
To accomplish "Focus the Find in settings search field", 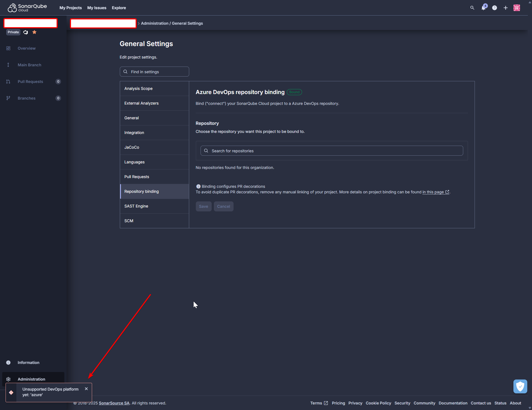I will (154, 72).
